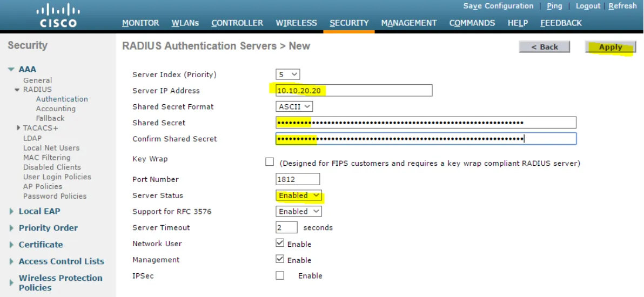Expand Wireless Protection Policies section
Screen dimensions: 644x297
pos(11,282)
